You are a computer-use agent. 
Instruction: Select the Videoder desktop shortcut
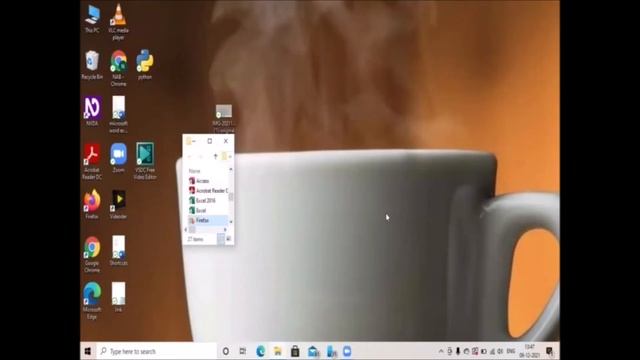pos(118,204)
